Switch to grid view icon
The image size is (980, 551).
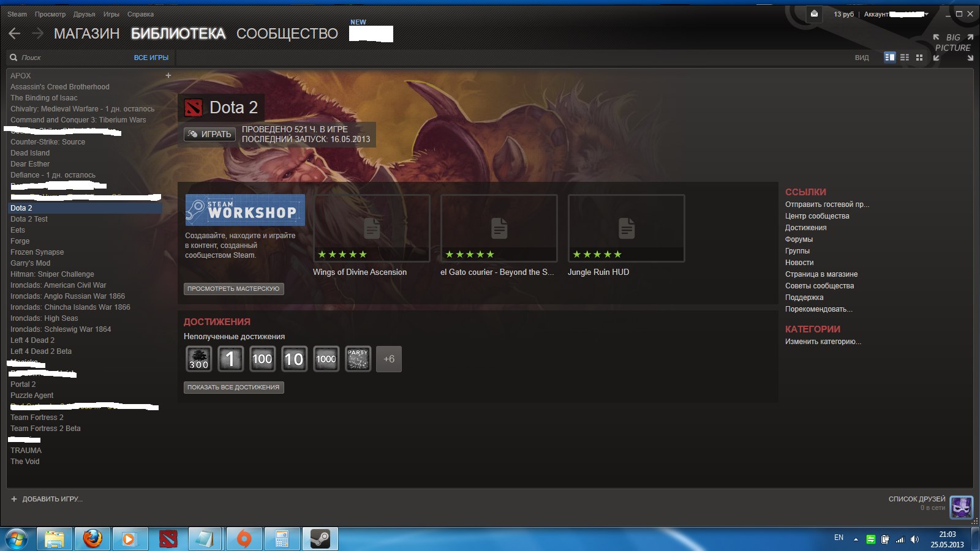pos(919,57)
